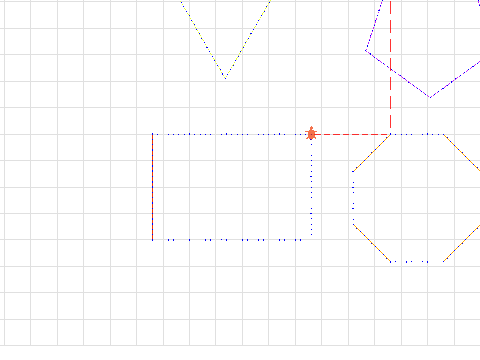480x360 pixels.
Task: Click the lower-left orange diagonal edge of the octagon
Action: [372, 243]
